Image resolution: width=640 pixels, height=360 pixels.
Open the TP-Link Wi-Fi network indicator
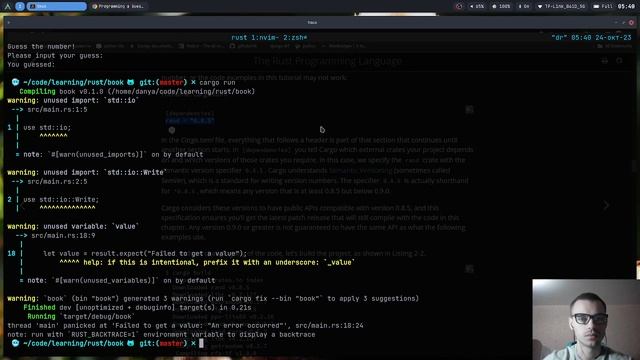[x=561, y=6]
